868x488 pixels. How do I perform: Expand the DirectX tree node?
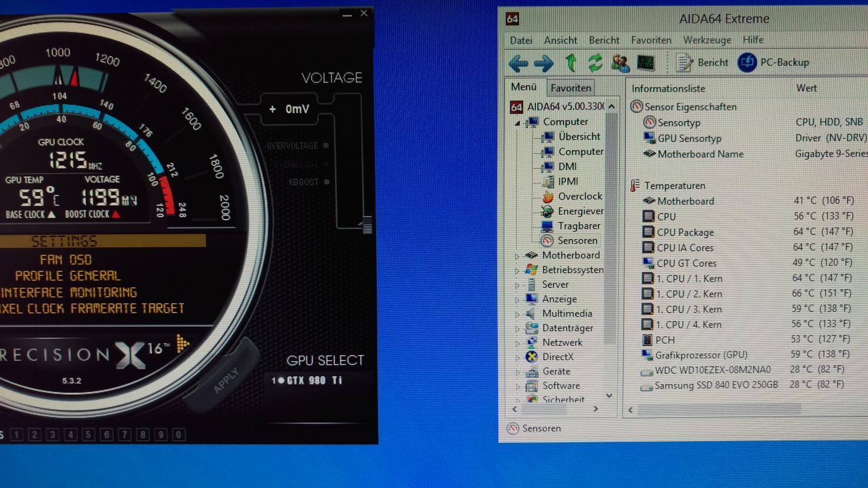pos(517,358)
